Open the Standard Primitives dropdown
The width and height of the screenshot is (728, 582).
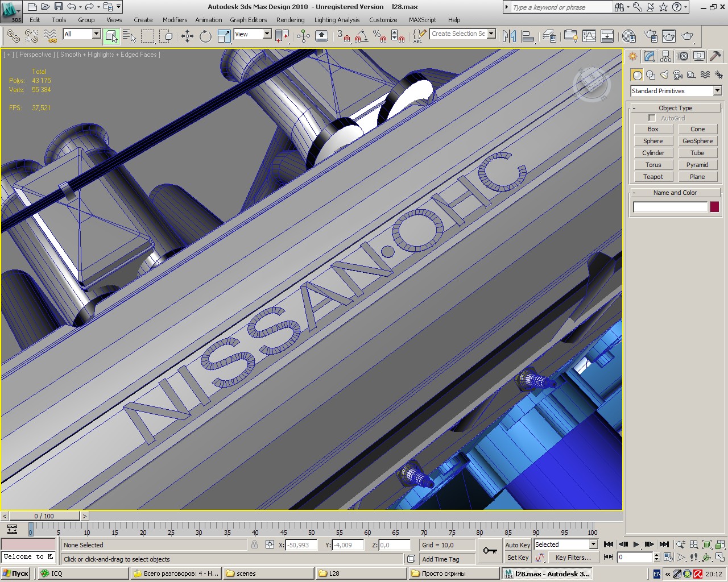676,91
